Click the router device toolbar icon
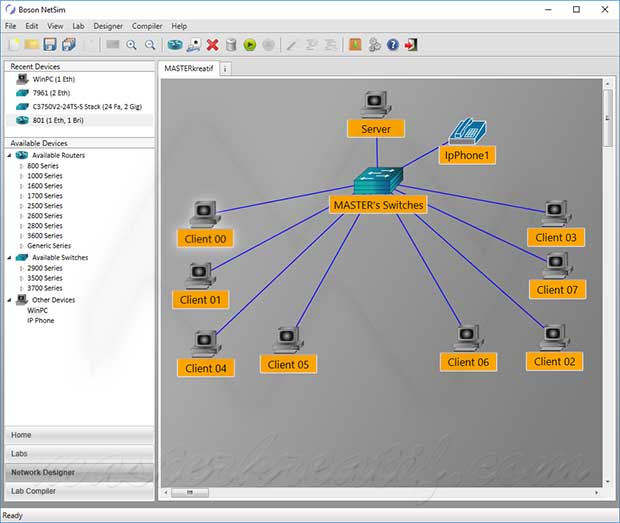Screen dimensions: 620x523 pyautogui.click(x=175, y=45)
